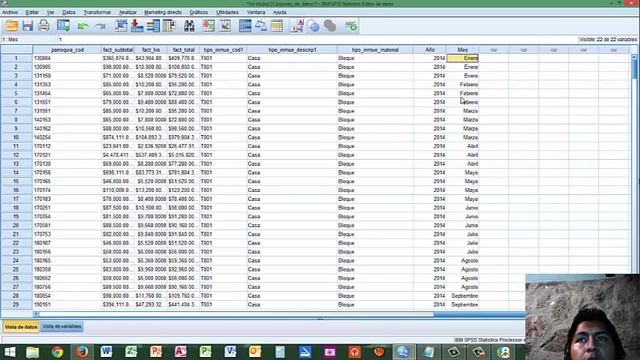Click the Weight cases scale icon
Image resolution: width=640 pixels, height=360 pixels.
(261, 26)
